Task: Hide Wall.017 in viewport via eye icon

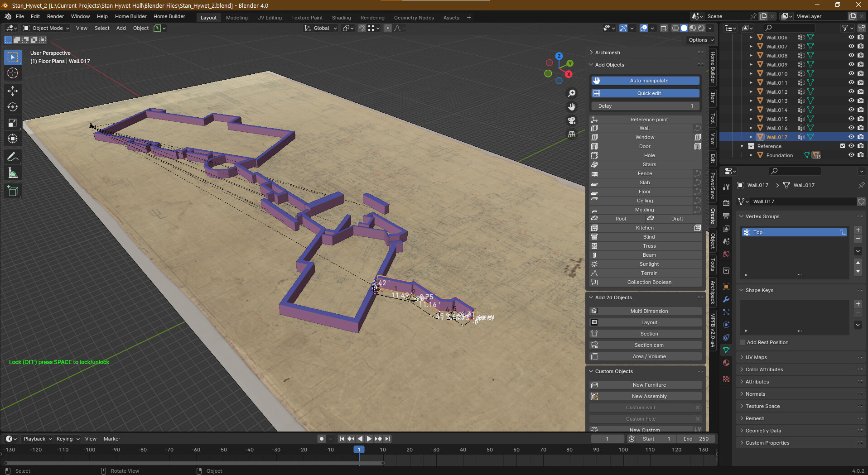Action: 851,137
